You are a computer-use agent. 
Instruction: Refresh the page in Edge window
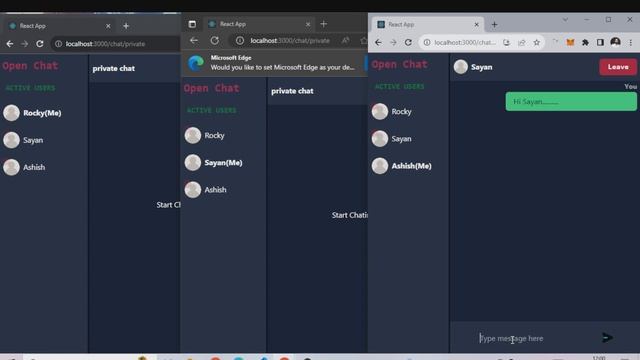tap(215, 40)
